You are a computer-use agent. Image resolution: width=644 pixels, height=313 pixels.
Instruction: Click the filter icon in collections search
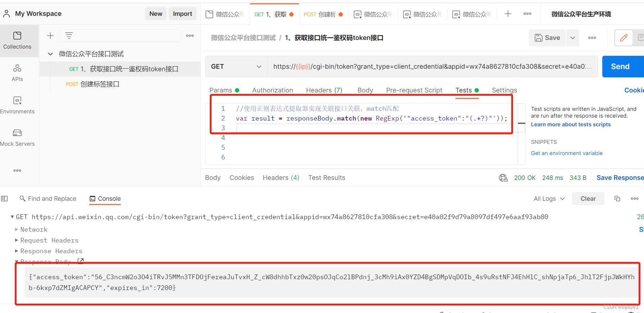click(69, 36)
